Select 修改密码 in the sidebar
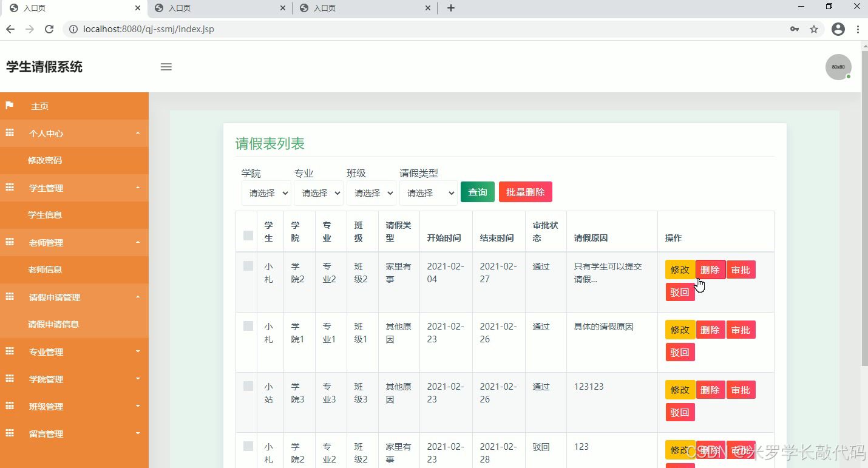The height and width of the screenshot is (468, 868). point(45,160)
